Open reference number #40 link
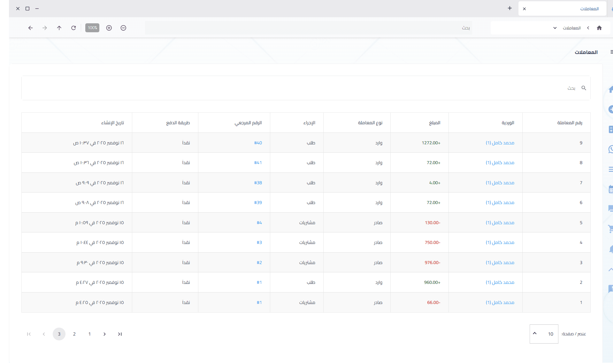613x364 pixels. coord(258,143)
